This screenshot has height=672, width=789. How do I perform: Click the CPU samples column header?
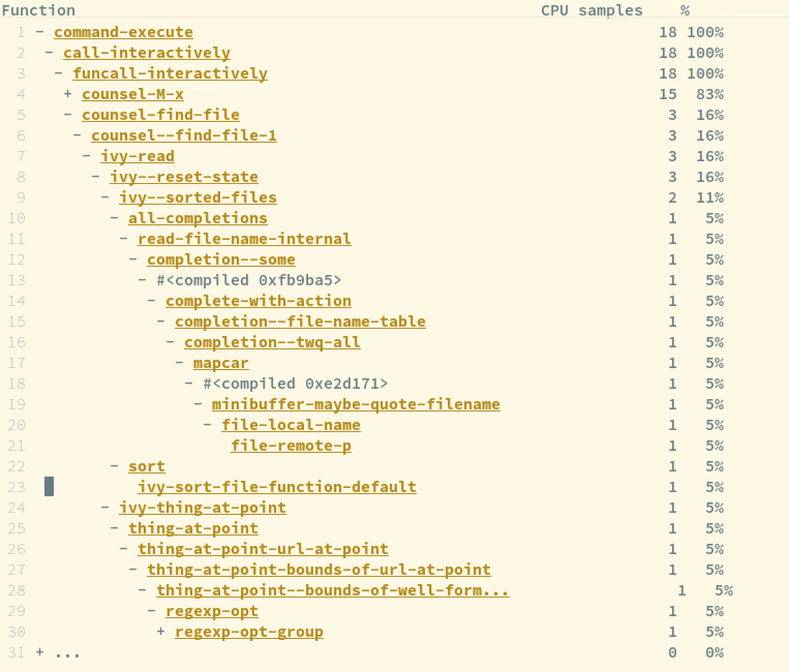coord(591,10)
